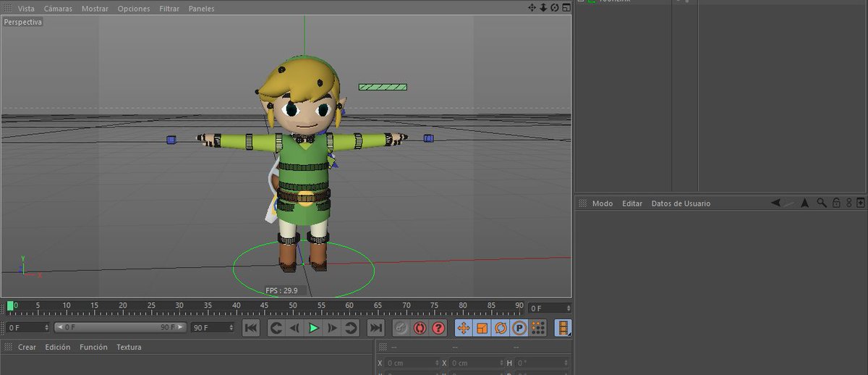Open the Paneles menu
This screenshot has width=868, height=375.
pos(201,9)
